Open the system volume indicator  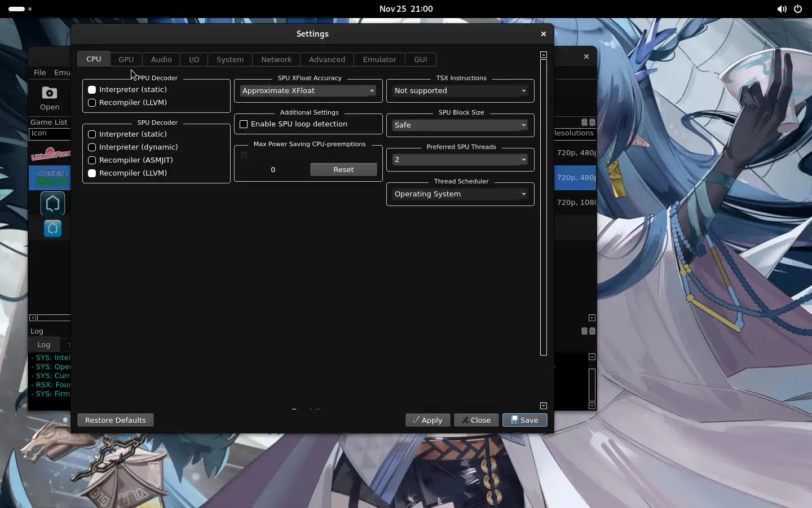coord(782,9)
